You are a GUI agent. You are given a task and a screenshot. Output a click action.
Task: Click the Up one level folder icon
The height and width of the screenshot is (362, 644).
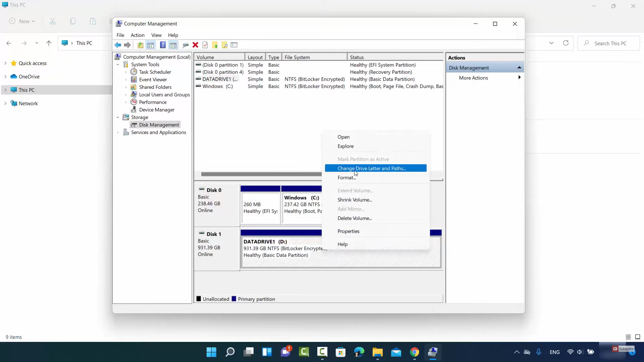click(x=140, y=45)
